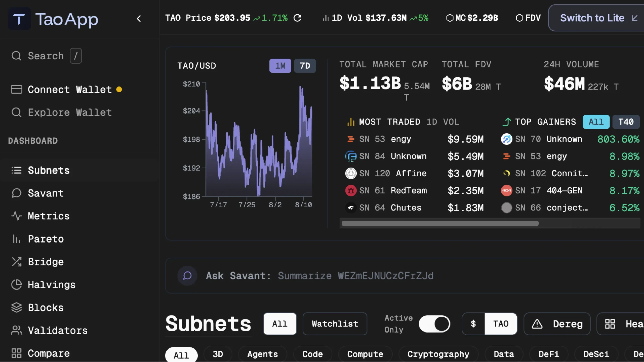Filter subnets by DeFi category
This screenshot has width=644, height=362.
click(549, 354)
